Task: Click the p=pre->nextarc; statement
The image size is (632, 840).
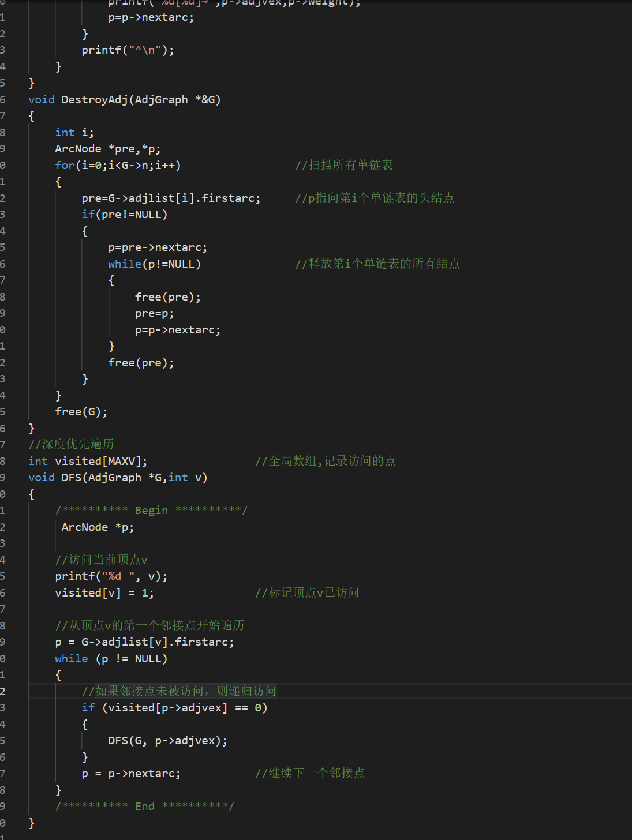Action: pyautogui.click(x=158, y=247)
